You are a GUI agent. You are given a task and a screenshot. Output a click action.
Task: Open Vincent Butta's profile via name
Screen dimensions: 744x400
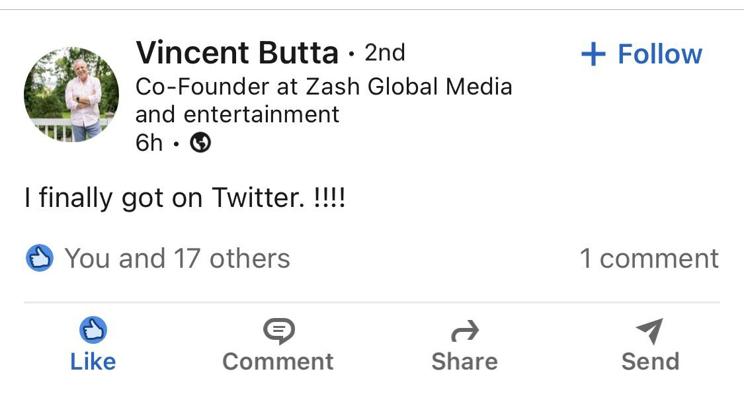click(x=237, y=52)
